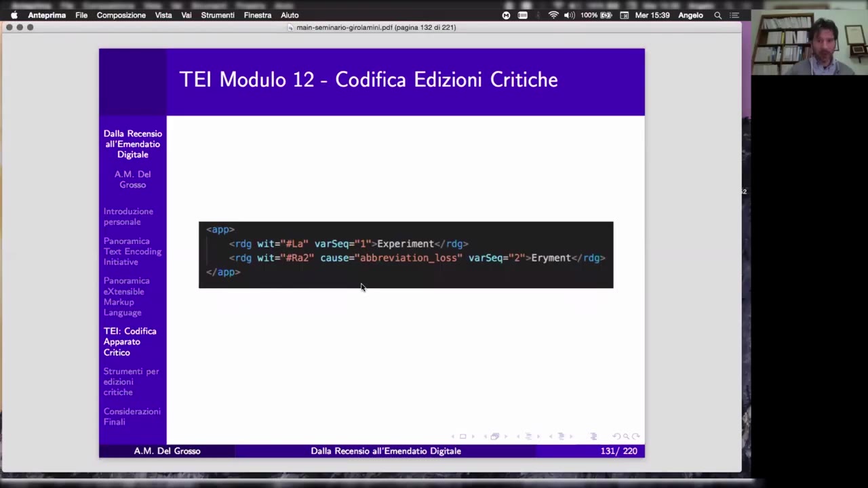Click the Beamer search magnifier icon
This screenshot has width=868, height=488.
click(627, 436)
